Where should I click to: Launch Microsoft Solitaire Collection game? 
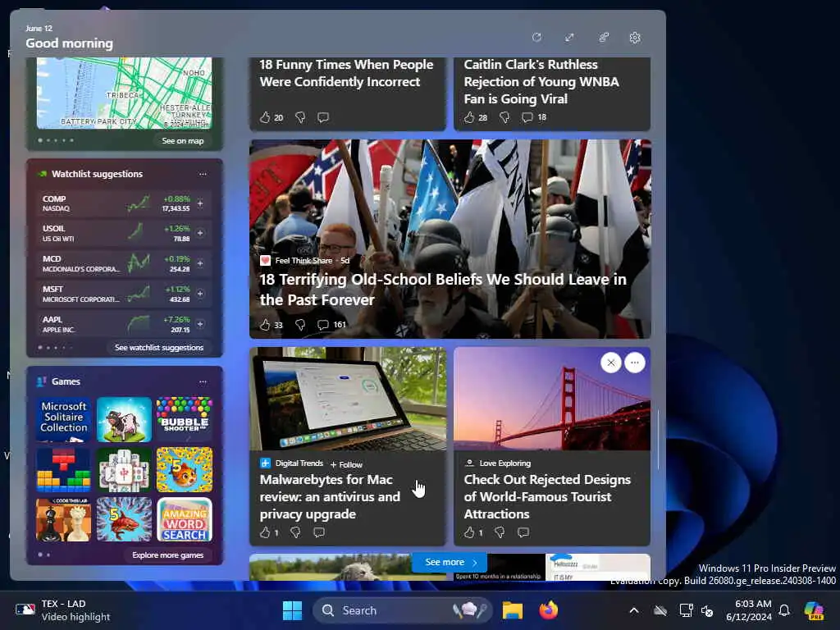(x=64, y=419)
